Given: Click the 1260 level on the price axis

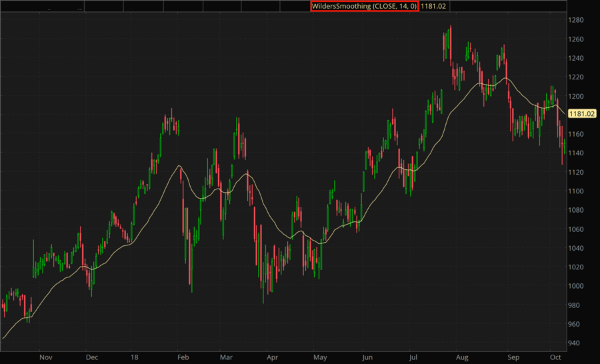Looking at the screenshot, I should 576,39.
